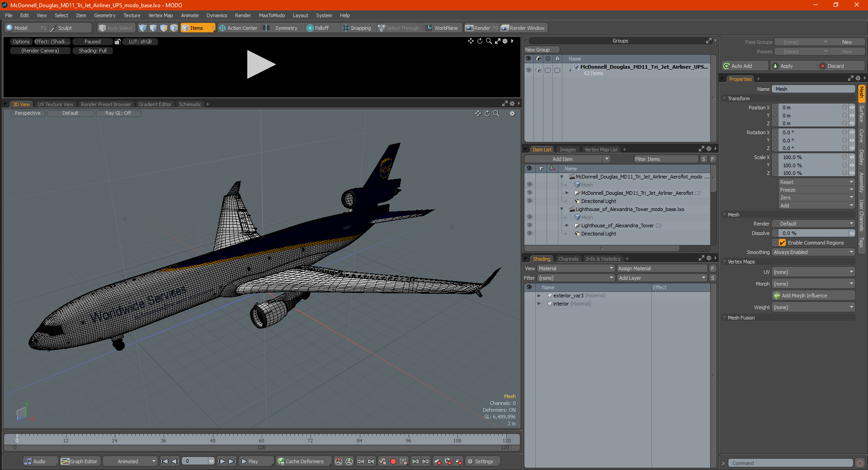Image resolution: width=868 pixels, height=470 pixels.
Task: Click the red record keyframe button
Action: [393, 461]
